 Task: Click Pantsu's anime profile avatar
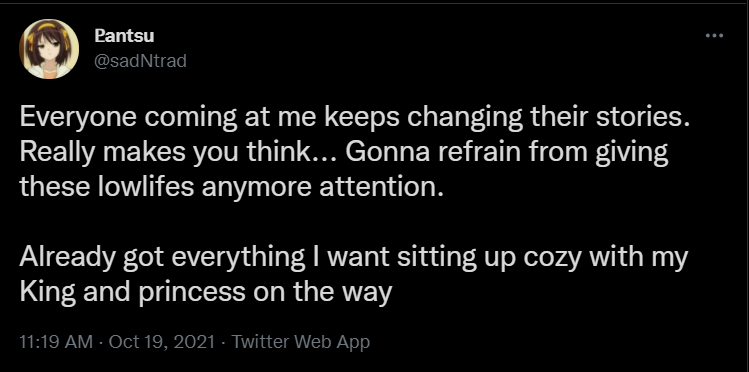pos(49,49)
